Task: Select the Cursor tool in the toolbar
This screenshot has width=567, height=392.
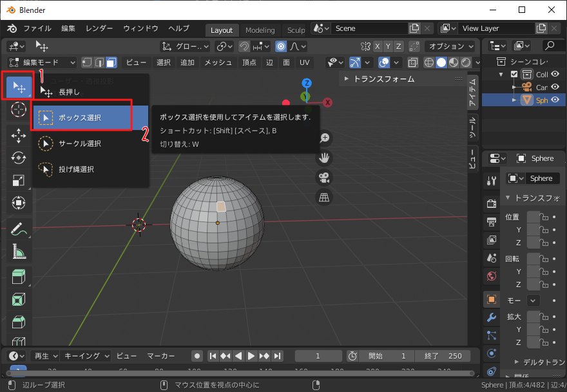Action: (x=19, y=110)
